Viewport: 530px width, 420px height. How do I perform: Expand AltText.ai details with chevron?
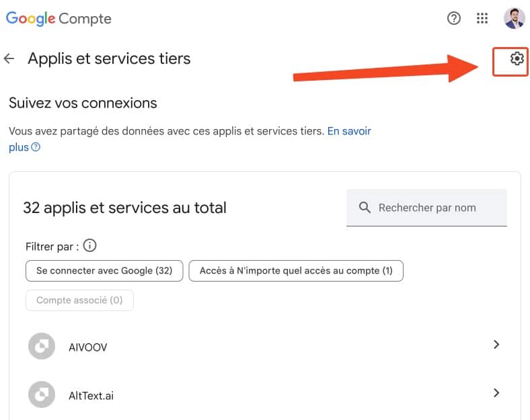click(x=496, y=393)
